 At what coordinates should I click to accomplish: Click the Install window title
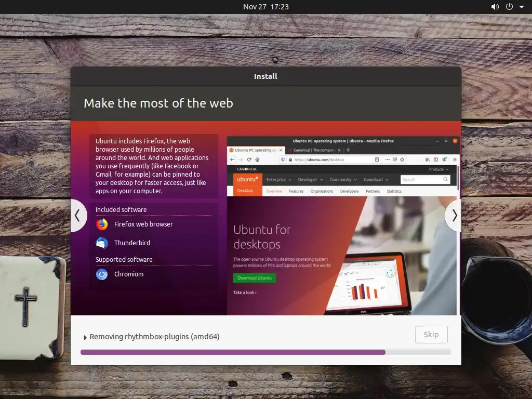[x=265, y=76]
